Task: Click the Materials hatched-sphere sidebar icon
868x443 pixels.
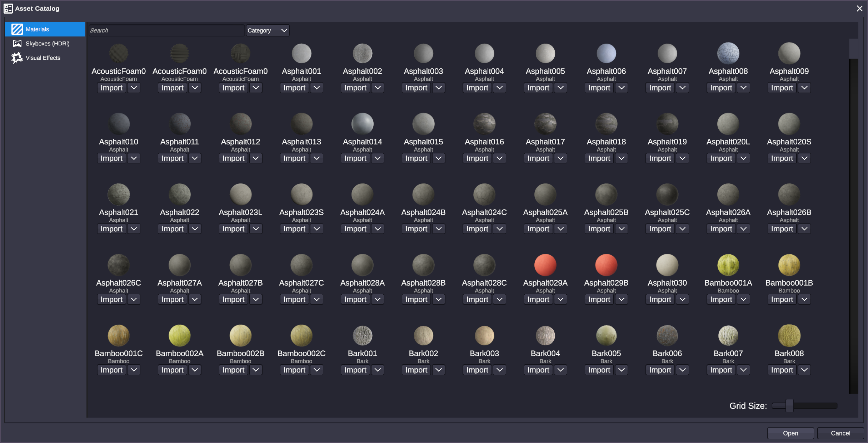Action: (16, 29)
